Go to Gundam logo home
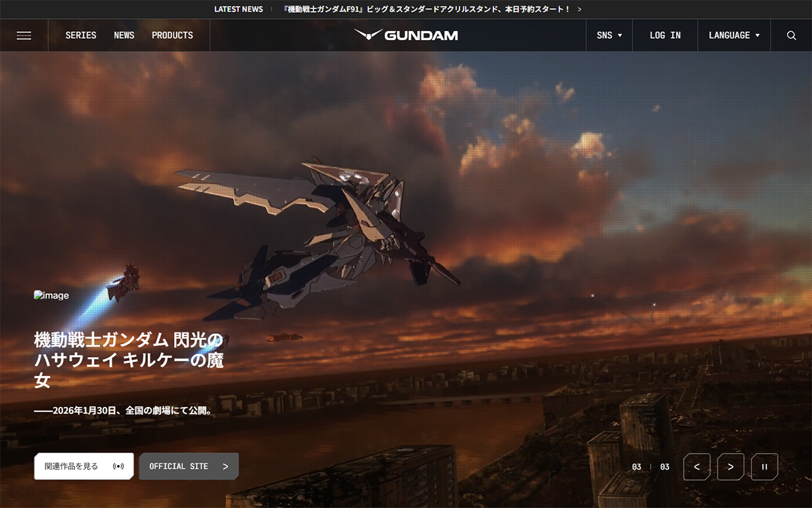 click(406, 35)
